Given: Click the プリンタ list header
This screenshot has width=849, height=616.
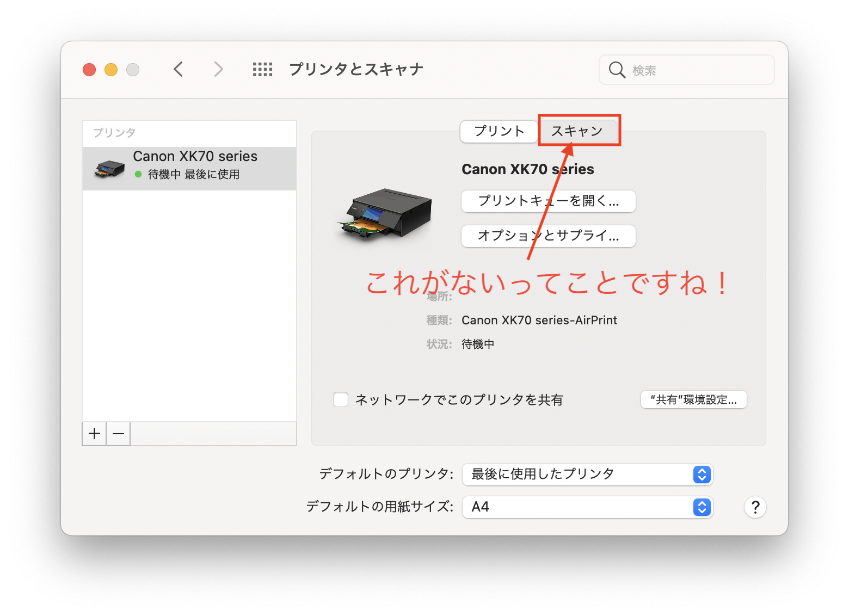Looking at the screenshot, I should [x=114, y=133].
